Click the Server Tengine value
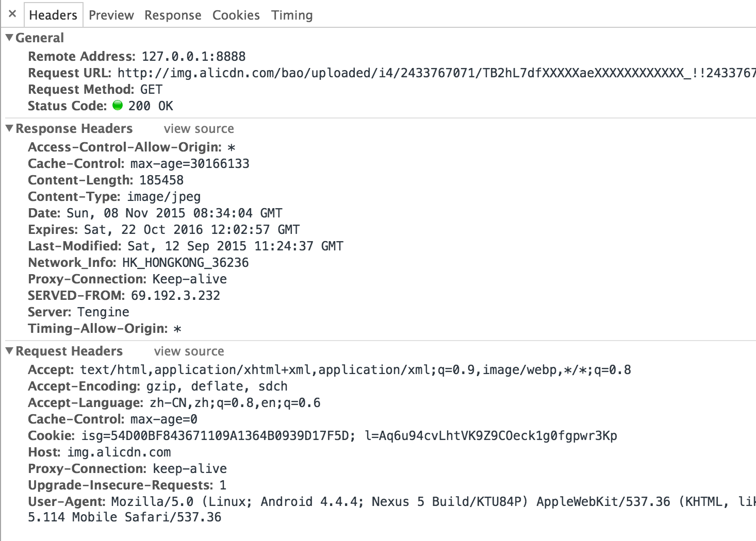The height and width of the screenshot is (541, 756). (x=103, y=312)
